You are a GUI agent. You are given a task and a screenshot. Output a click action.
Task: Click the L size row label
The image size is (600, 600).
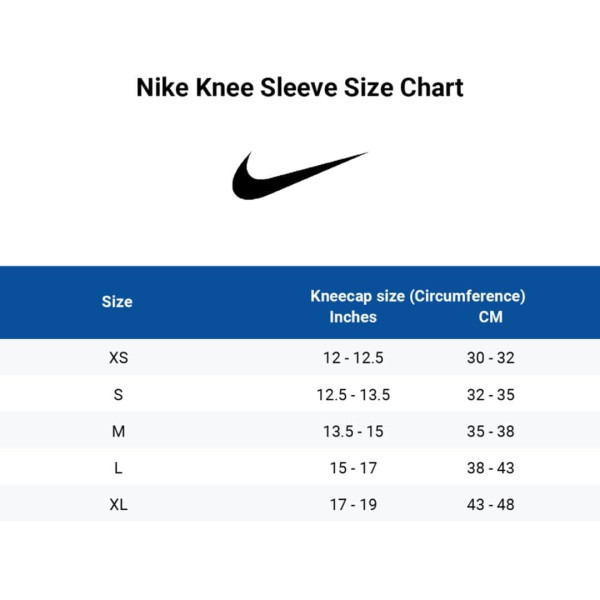118,468
